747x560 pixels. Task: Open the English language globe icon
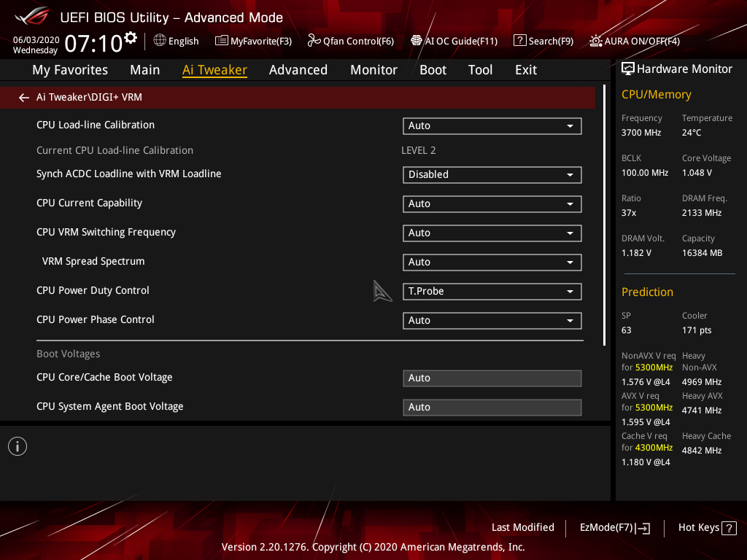tap(159, 41)
